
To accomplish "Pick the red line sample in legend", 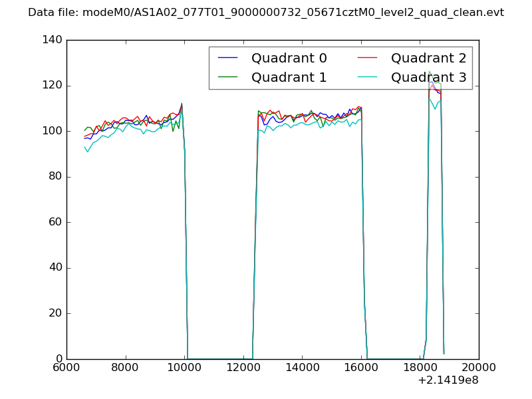I will point(368,58).
